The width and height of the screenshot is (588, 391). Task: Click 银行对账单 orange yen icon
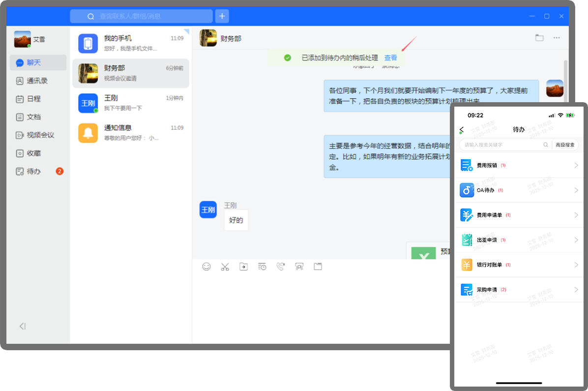click(467, 265)
